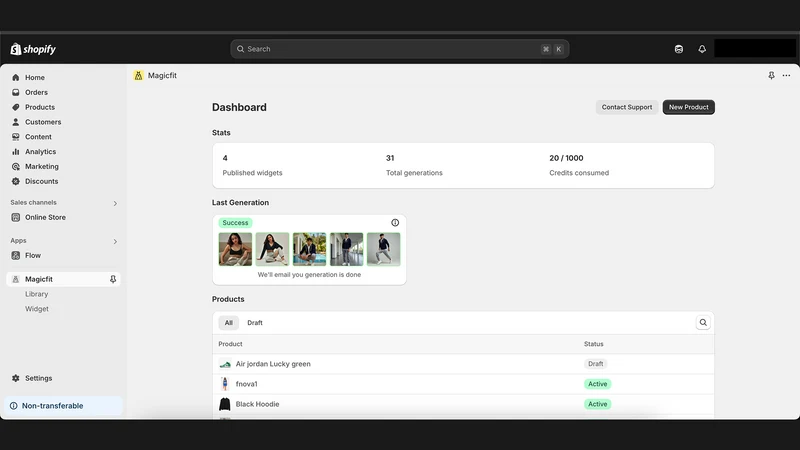This screenshot has width=800, height=450.
Task: Open fourth thumbnail of man standing in hallway
Action: [x=346, y=249]
